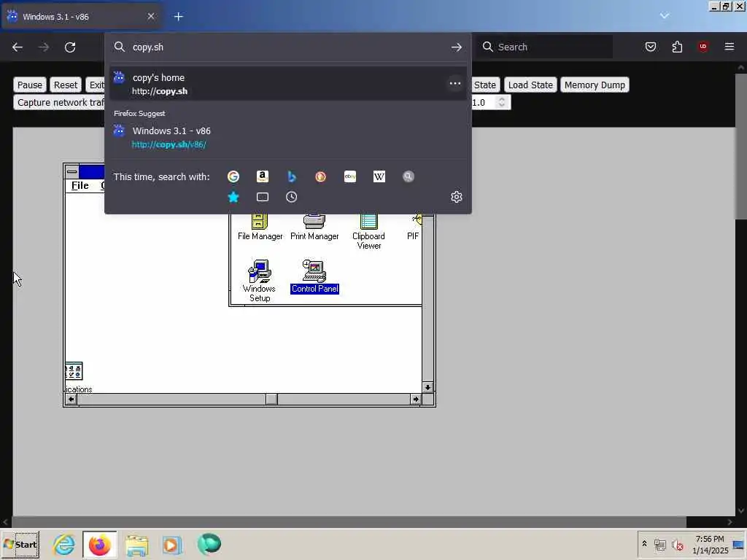
Task: Open the list-all-tabs dropdown chevron
Action: coord(665,16)
